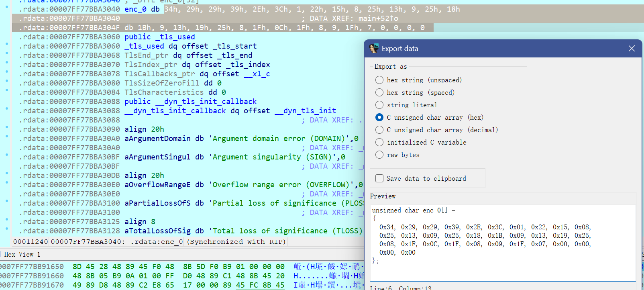Click the breakpoint dot beside _tls_used line

(7, 44)
